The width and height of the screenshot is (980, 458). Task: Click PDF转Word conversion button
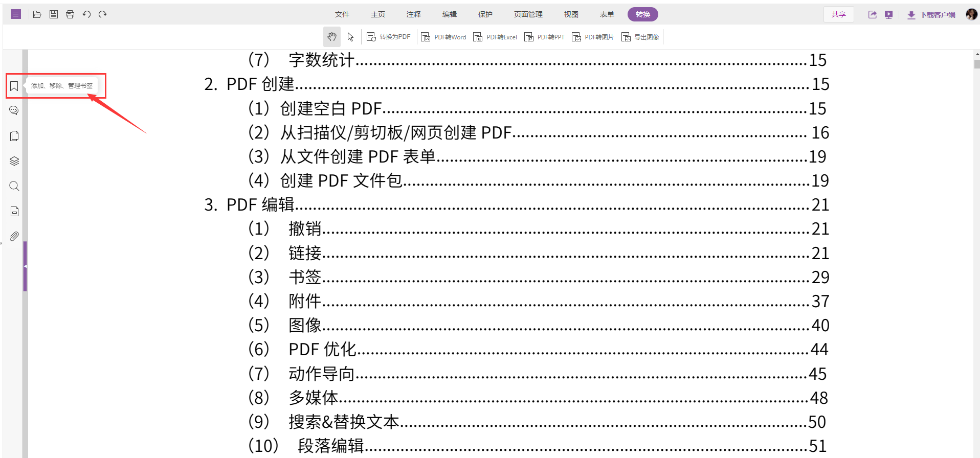coord(443,37)
